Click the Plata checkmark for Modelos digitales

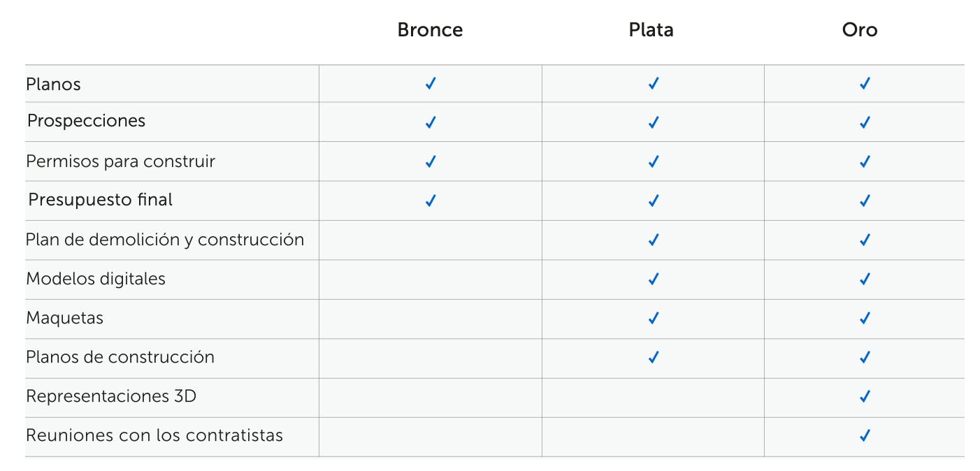[x=654, y=279]
